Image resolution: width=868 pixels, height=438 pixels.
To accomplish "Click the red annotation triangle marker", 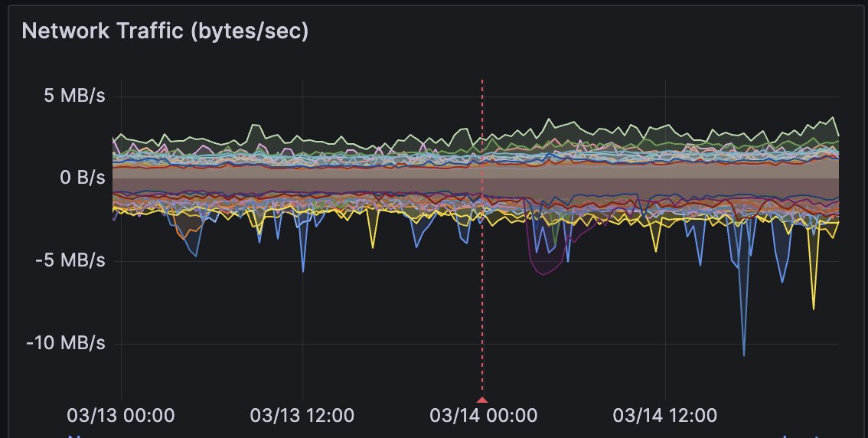I will [x=481, y=399].
